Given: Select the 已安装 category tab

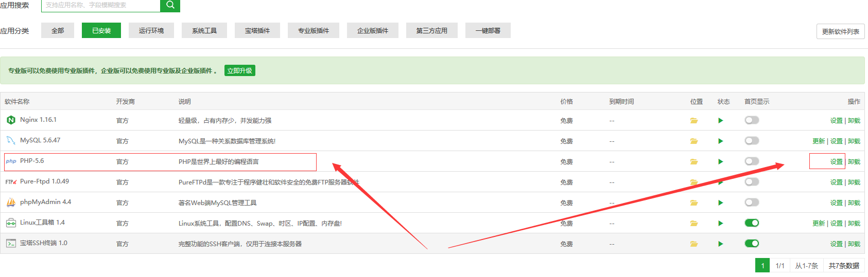Looking at the screenshot, I should [101, 30].
